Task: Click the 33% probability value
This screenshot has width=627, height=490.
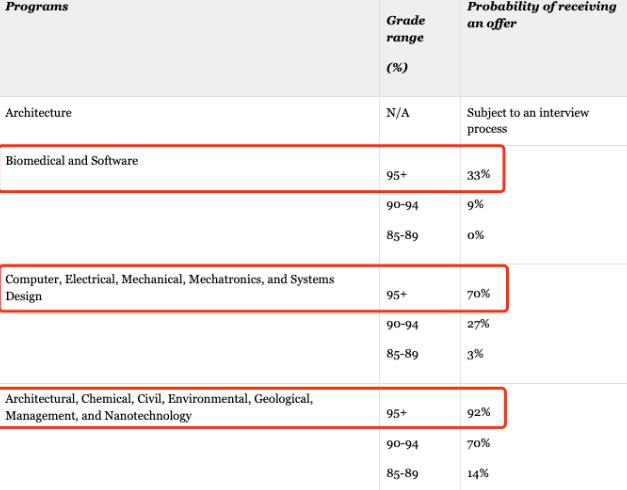Action: tap(478, 175)
